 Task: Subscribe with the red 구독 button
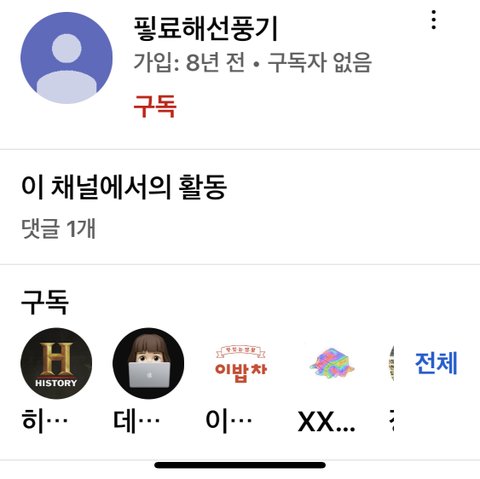click(155, 106)
